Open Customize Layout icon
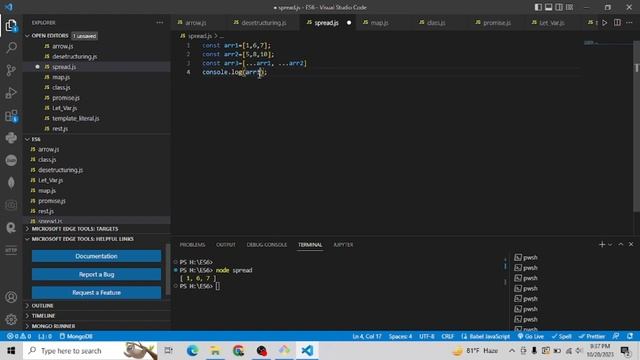 pos(569,7)
